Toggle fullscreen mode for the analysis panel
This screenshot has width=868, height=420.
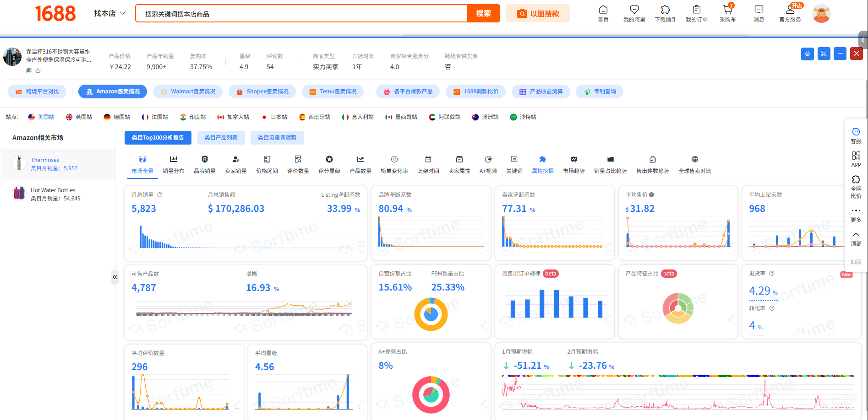824,54
